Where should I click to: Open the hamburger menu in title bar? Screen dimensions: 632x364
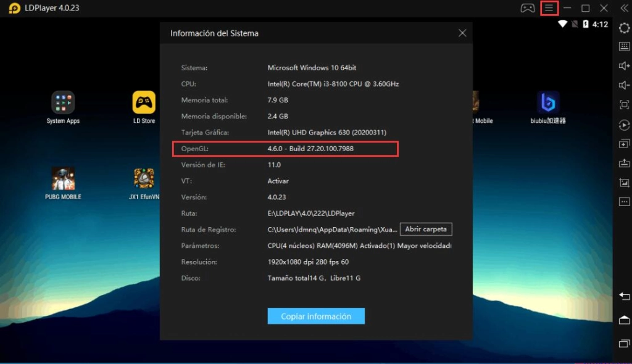[x=549, y=7]
